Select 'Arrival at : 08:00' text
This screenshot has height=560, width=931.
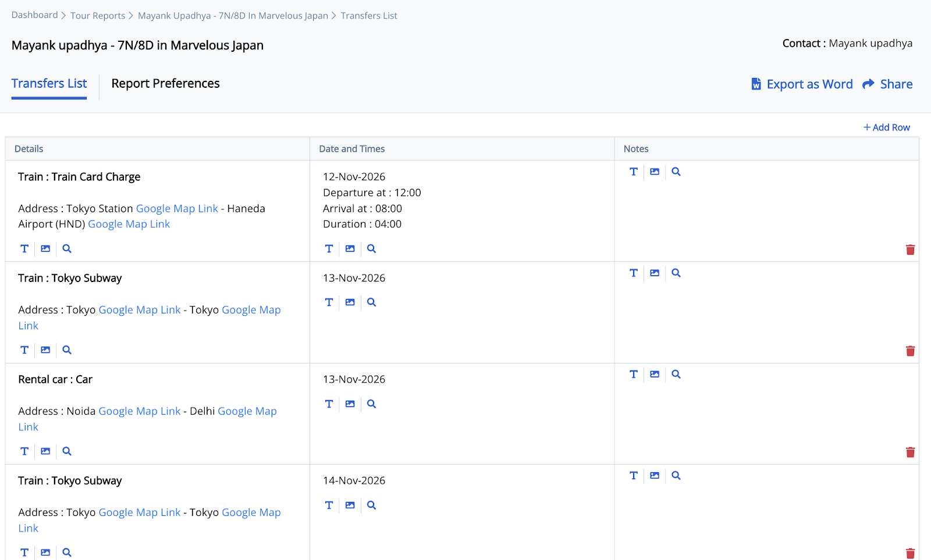pos(363,208)
